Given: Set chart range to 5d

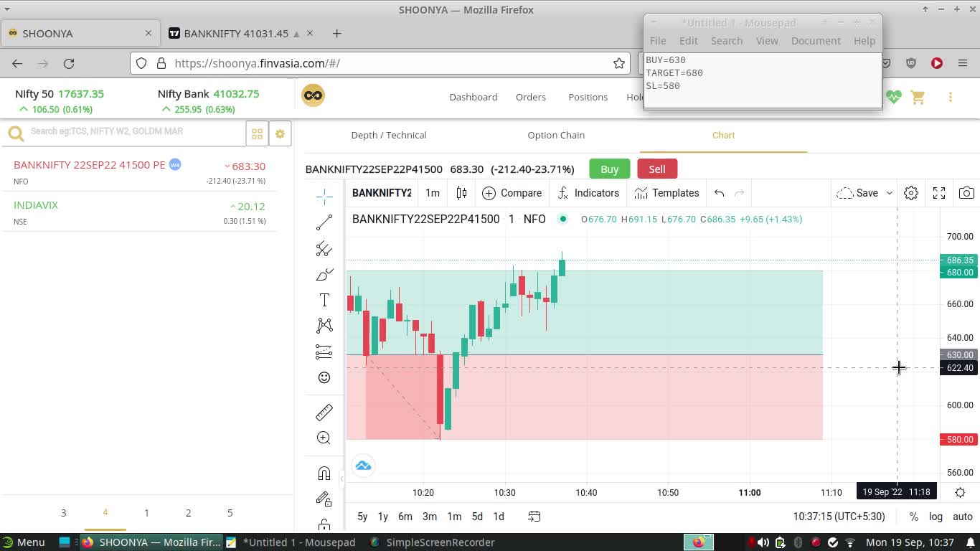Looking at the screenshot, I should click(477, 517).
